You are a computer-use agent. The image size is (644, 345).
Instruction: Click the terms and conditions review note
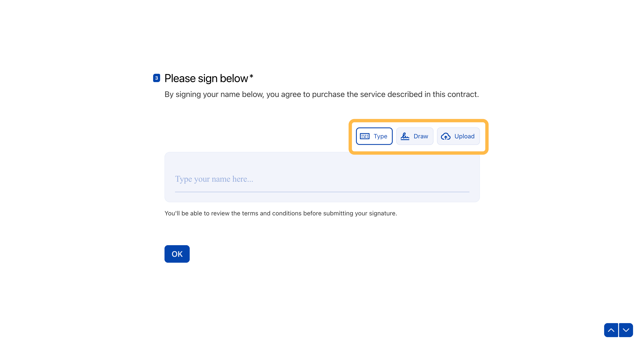click(x=281, y=213)
